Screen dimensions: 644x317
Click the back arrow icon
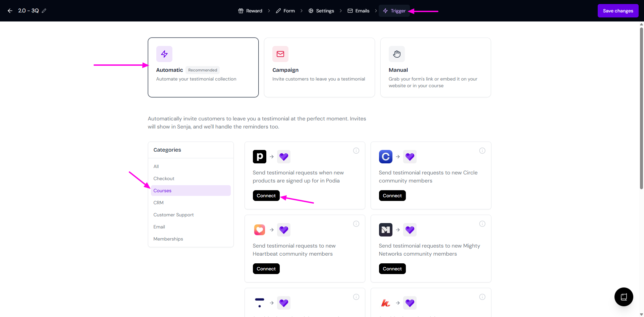(10, 11)
